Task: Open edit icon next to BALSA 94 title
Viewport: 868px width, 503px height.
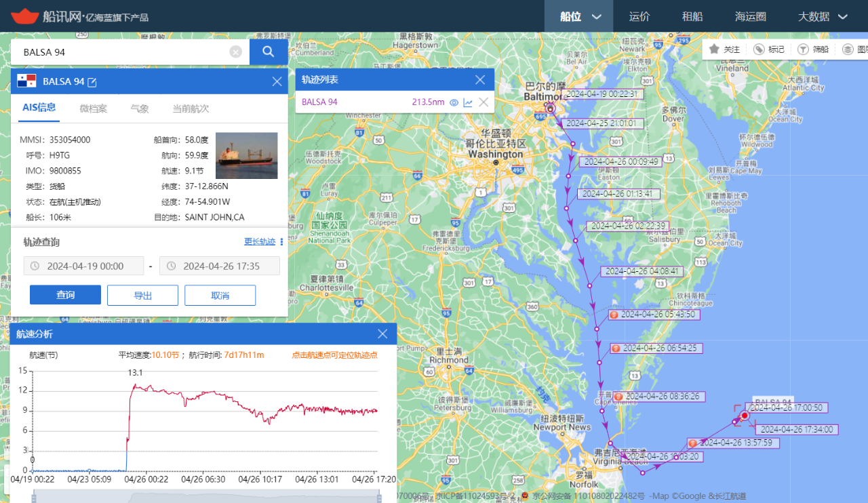Action: [x=92, y=82]
